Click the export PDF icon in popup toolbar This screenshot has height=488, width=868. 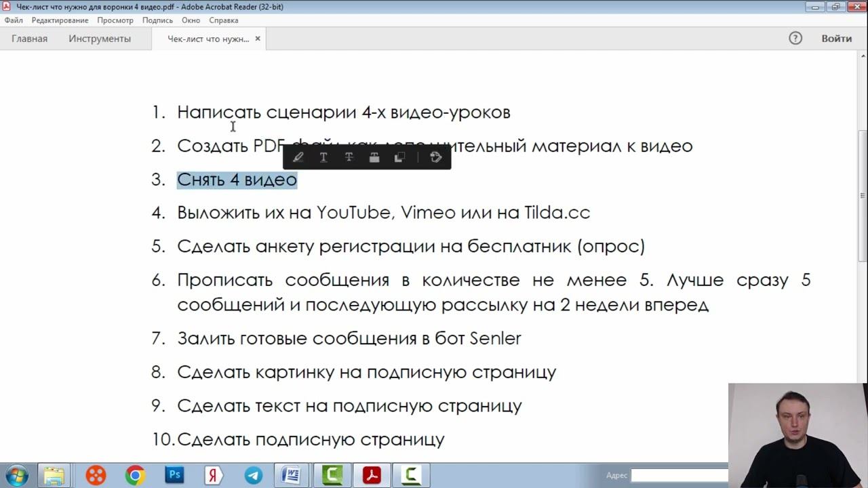(x=436, y=157)
